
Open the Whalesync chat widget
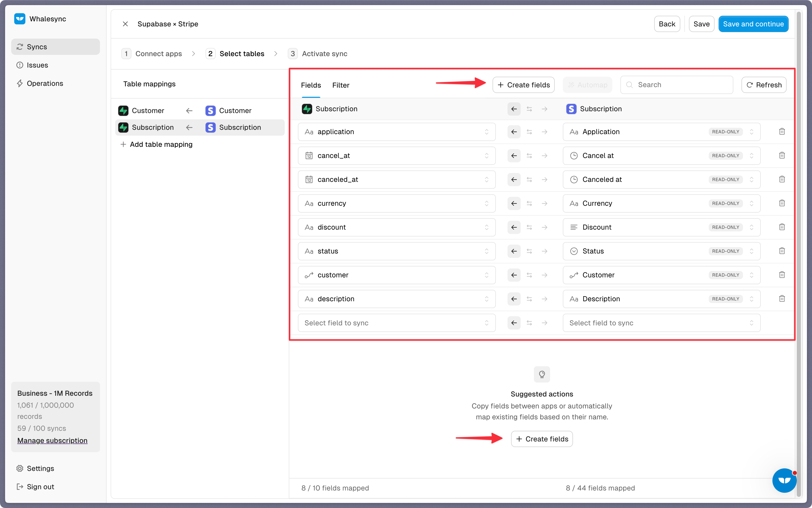784,481
